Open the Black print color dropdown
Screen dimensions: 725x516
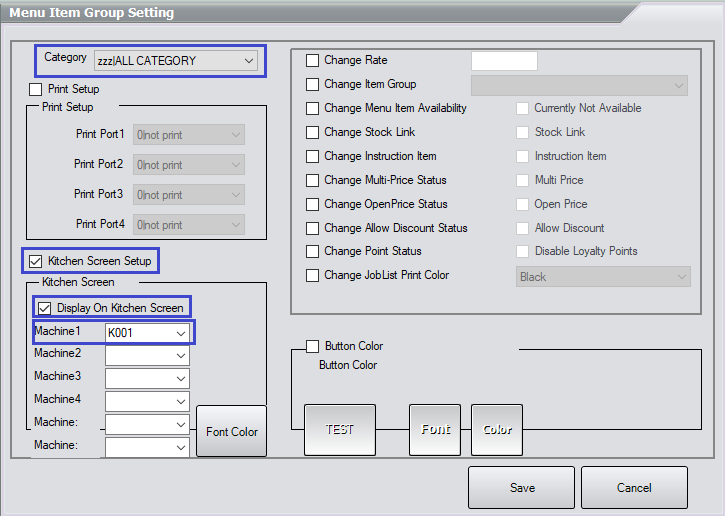(x=603, y=276)
